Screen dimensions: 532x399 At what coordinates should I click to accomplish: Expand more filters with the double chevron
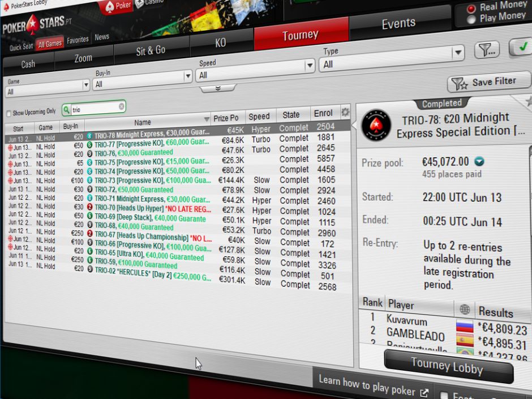coord(218,88)
